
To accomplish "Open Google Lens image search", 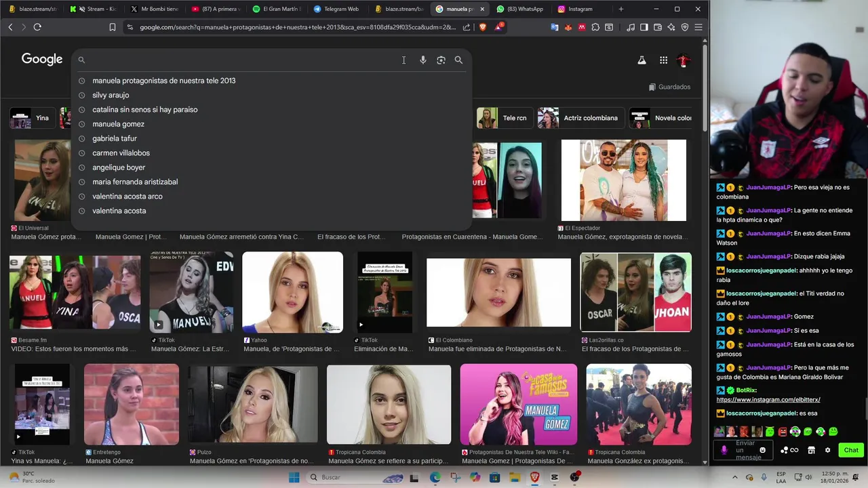I will [441, 60].
